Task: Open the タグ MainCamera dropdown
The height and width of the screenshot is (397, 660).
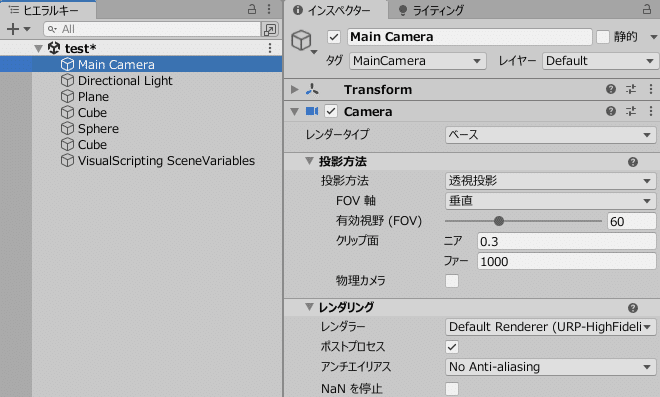Action: (418, 61)
